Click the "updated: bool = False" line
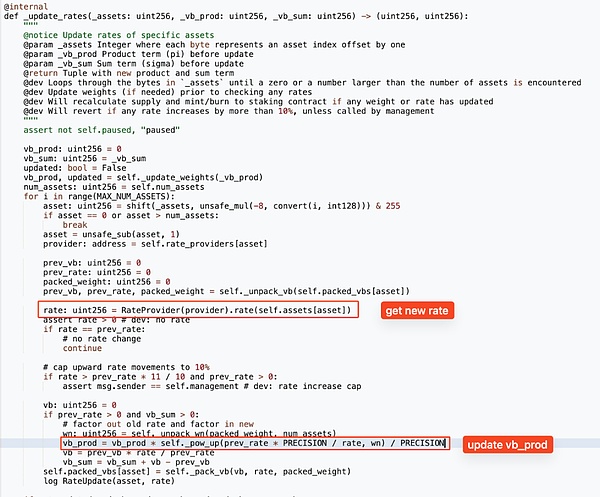 click(x=75, y=168)
